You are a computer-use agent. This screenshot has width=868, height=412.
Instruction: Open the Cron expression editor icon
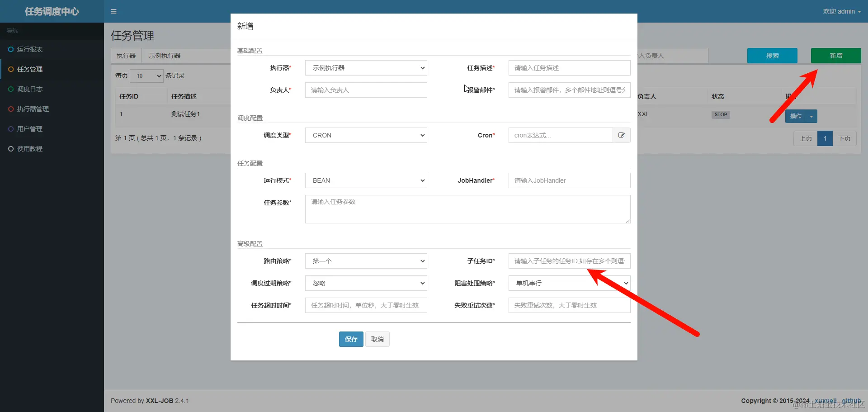622,135
